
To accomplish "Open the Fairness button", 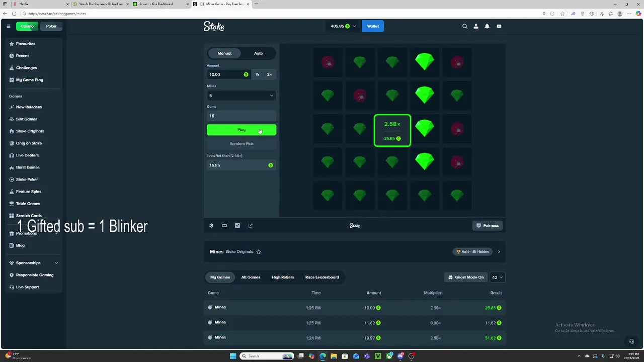I will tap(488, 226).
